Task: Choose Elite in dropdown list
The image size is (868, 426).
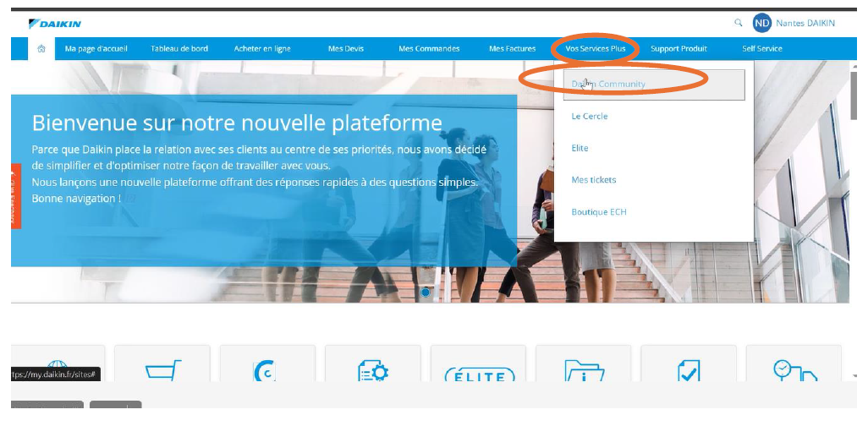Action: [x=580, y=148]
